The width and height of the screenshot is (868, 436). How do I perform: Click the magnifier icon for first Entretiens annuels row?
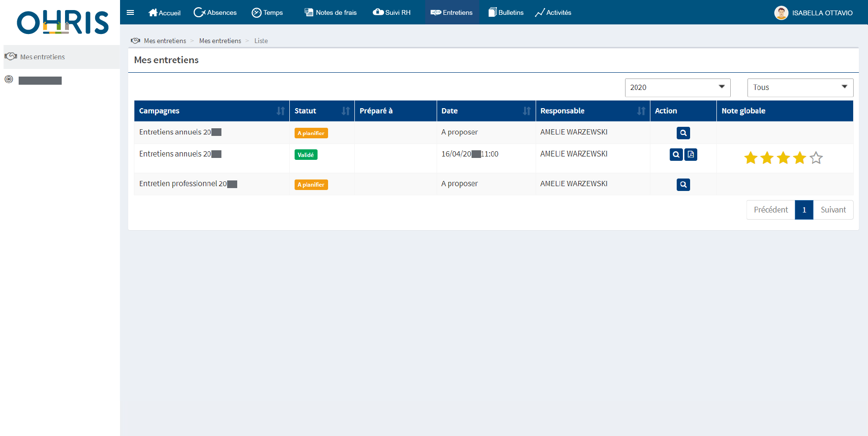click(683, 133)
